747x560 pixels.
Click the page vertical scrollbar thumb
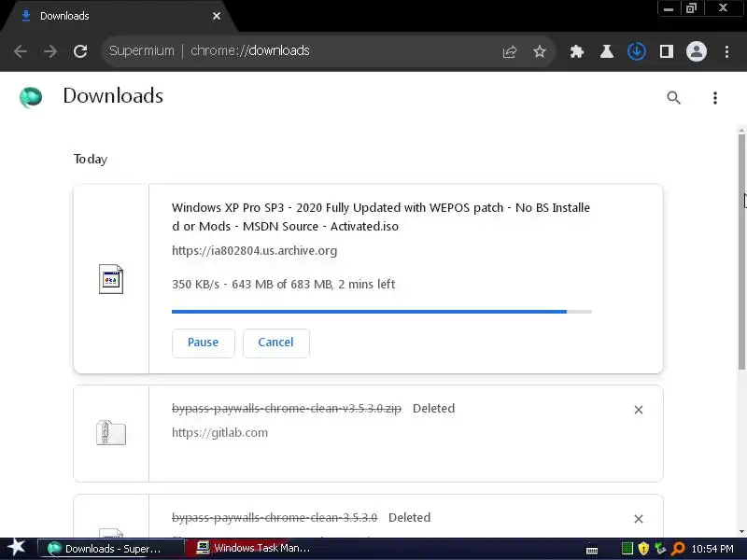coord(741,251)
